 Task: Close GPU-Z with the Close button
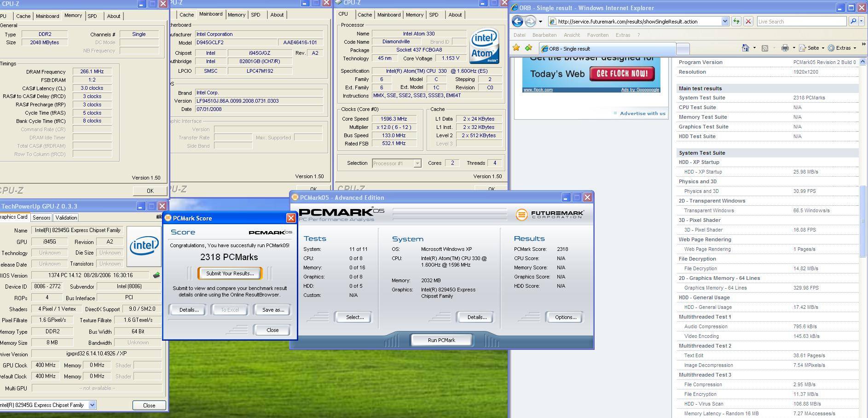pyautogui.click(x=149, y=406)
